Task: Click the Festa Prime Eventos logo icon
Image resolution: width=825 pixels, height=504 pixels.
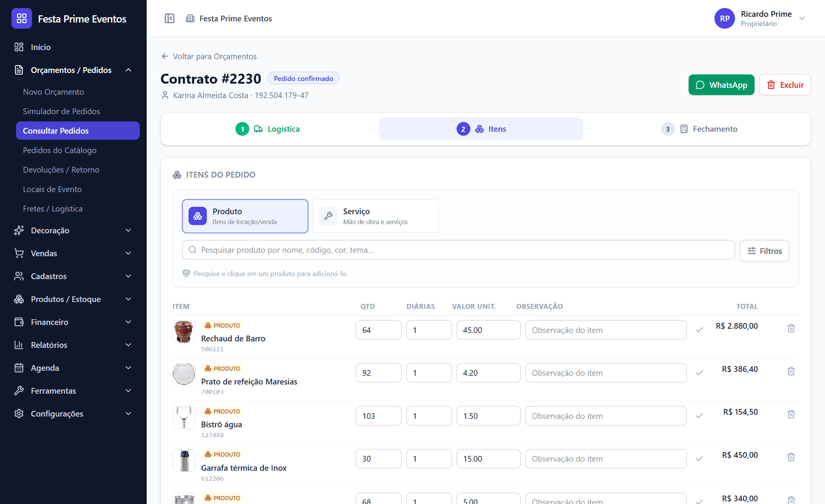Action: [x=22, y=18]
